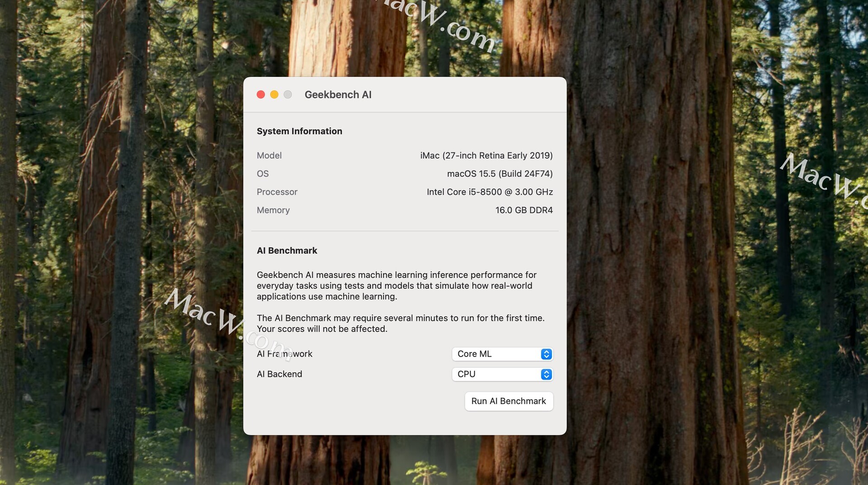Click the blue stepper arrows beside Core ML

546,354
